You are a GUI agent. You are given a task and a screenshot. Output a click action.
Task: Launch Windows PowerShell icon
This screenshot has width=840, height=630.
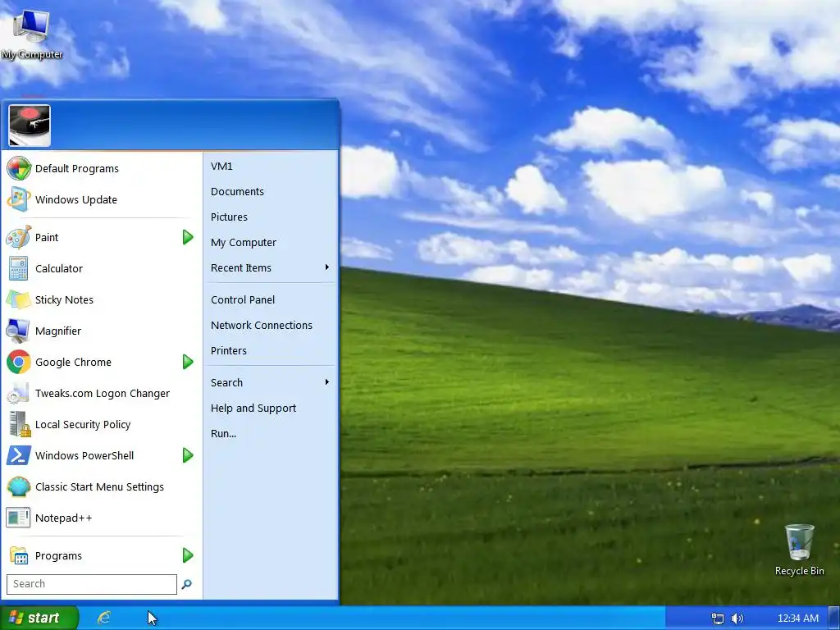19,455
